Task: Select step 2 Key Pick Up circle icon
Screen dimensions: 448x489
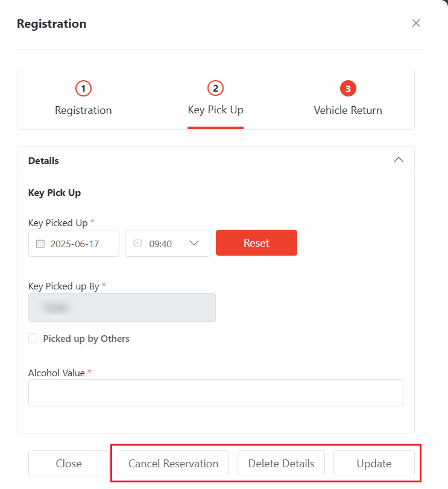Action: click(x=215, y=88)
